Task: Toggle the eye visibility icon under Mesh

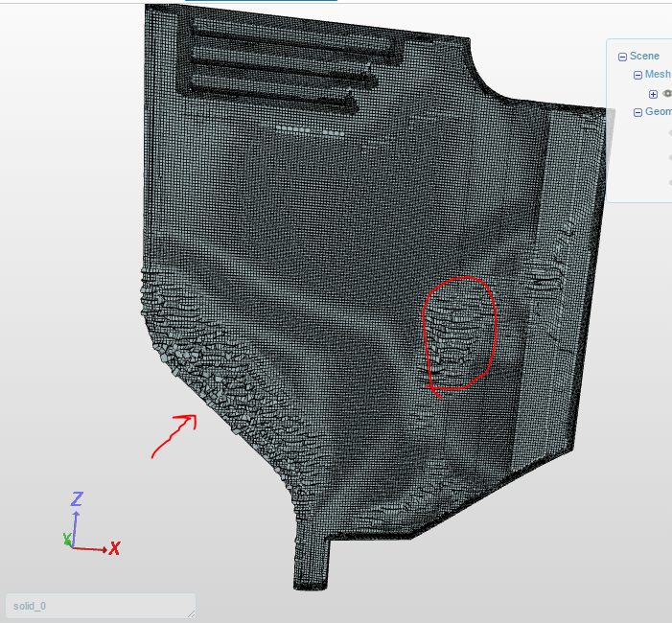Action: [x=667, y=93]
